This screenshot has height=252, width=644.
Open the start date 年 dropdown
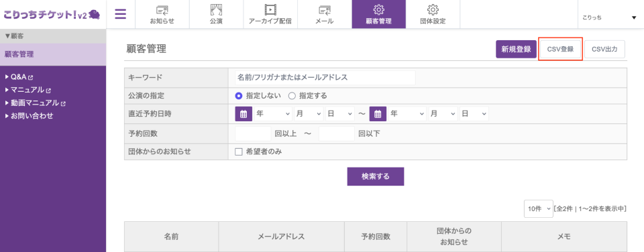point(273,114)
